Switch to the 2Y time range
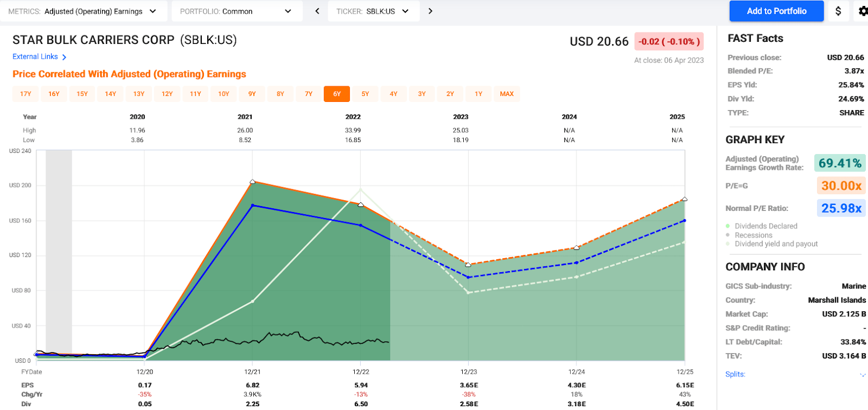The height and width of the screenshot is (410, 868). coord(450,94)
